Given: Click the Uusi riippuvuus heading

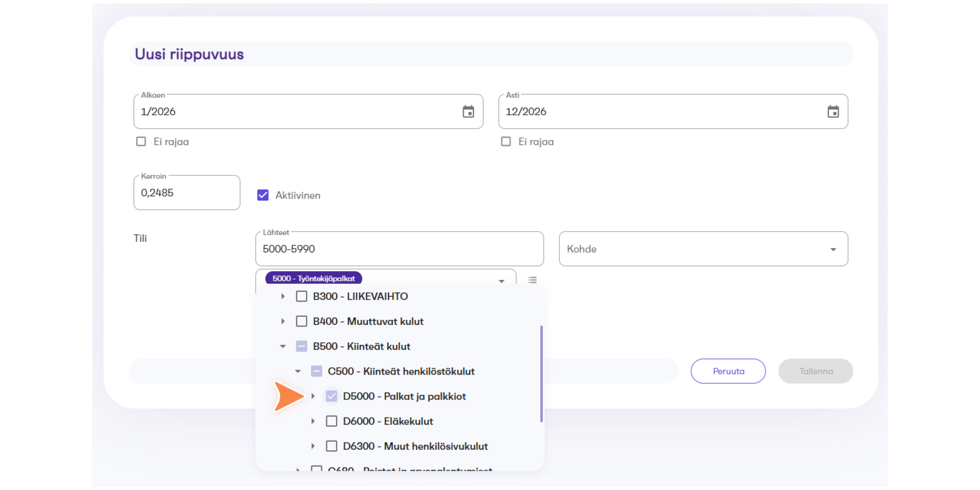Looking at the screenshot, I should 189,54.
